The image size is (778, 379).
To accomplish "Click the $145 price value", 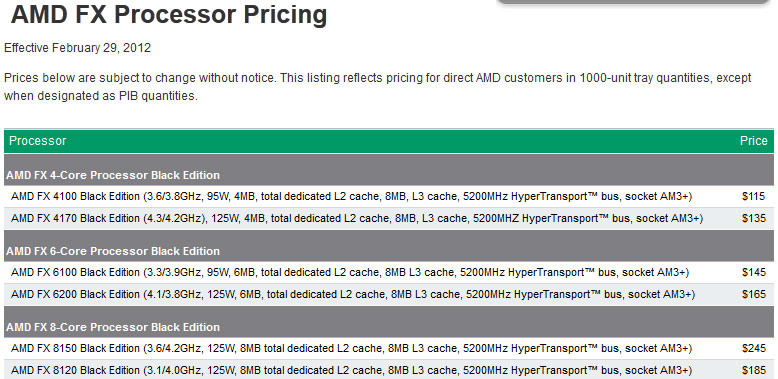I will pyautogui.click(x=754, y=272).
